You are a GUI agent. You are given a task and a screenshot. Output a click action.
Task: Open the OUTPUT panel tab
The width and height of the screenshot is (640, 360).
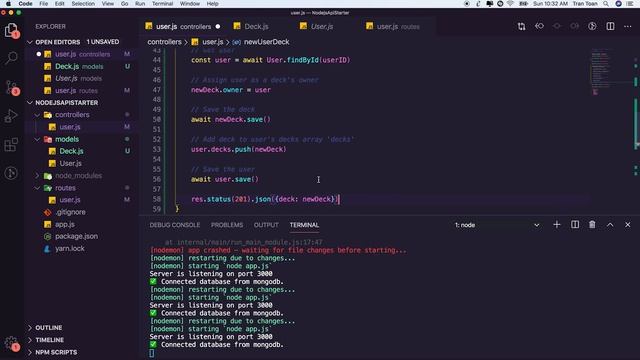pos(266,225)
